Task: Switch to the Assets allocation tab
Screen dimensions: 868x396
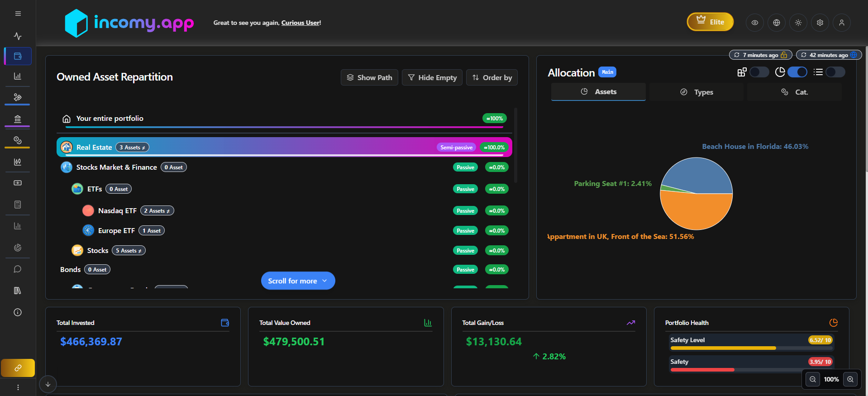Action: pos(598,92)
